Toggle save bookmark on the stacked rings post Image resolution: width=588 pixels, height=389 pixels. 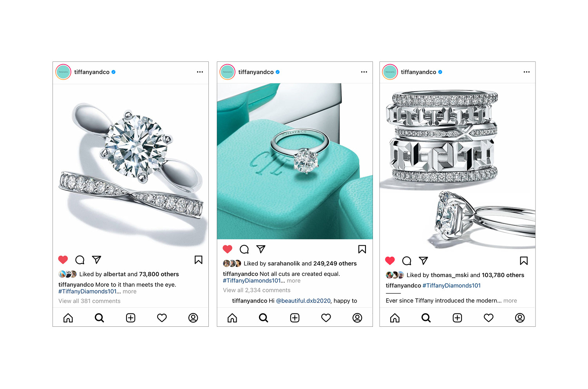(x=524, y=261)
